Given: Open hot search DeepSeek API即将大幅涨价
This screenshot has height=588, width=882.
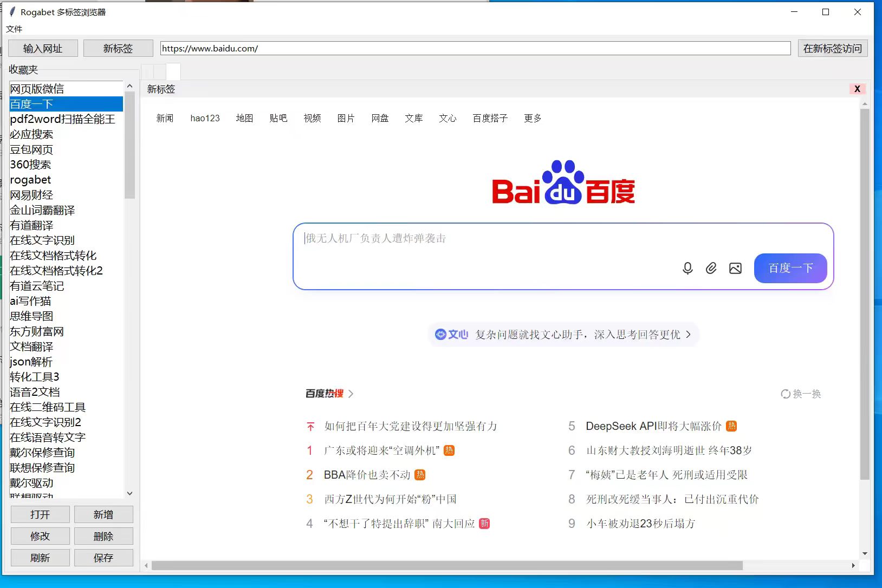Looking at the screenshot, I should point(653,426).
